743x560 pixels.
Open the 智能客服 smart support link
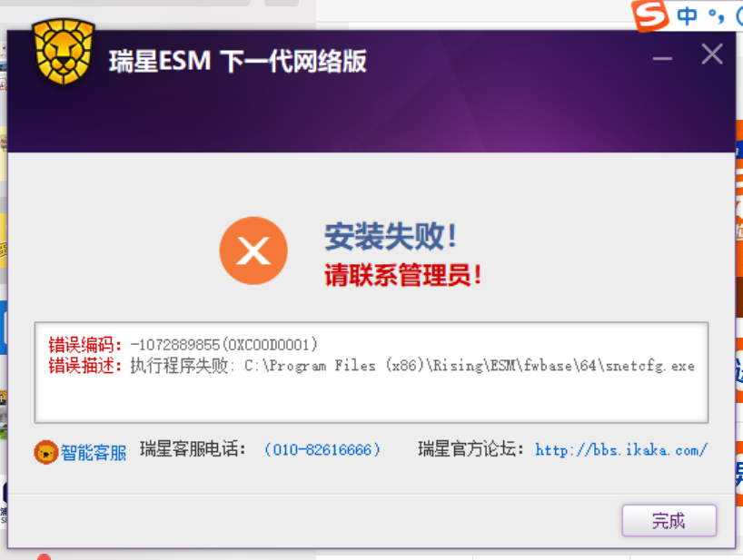point(94,453)
